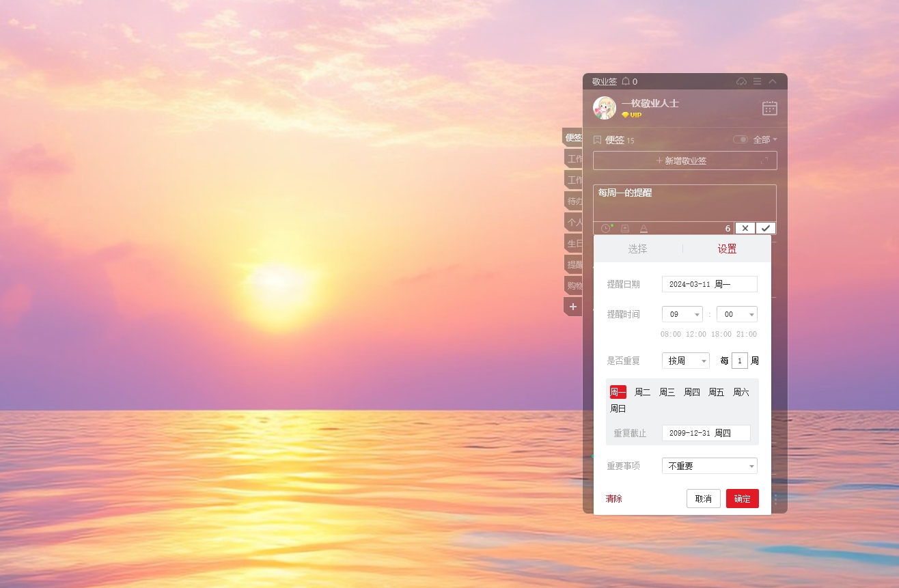Open the hamburger menu icon

757,81
